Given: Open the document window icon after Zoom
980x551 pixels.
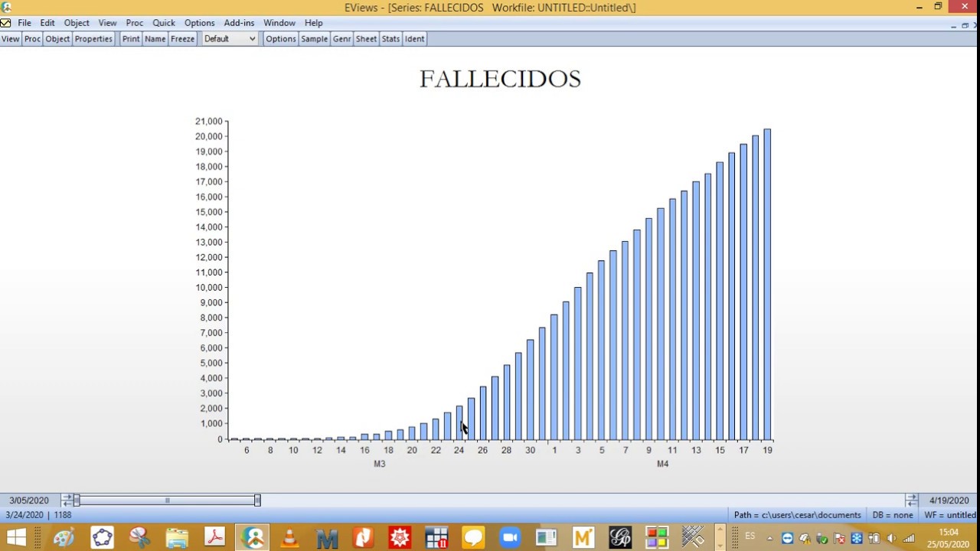Looking at the screenshot, I should [547, 537].
